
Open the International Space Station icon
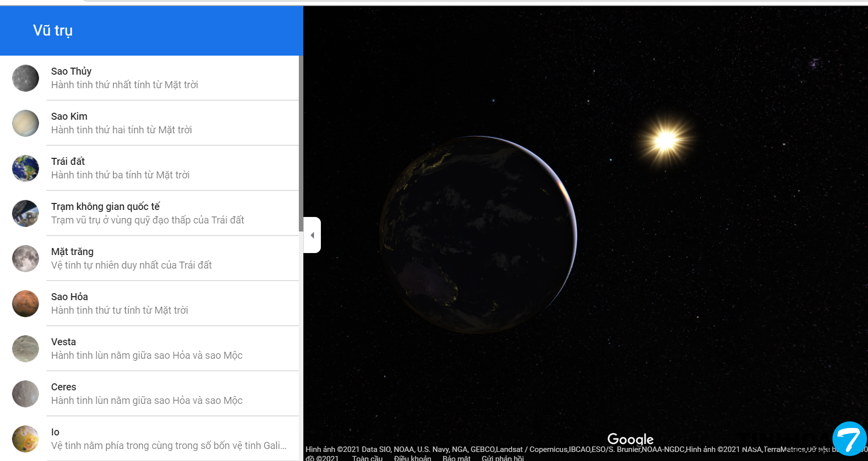click(26, 213)
